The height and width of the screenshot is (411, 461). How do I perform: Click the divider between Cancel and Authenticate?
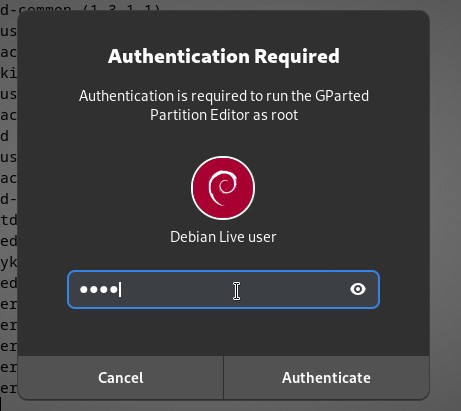(x=223, y=378)
